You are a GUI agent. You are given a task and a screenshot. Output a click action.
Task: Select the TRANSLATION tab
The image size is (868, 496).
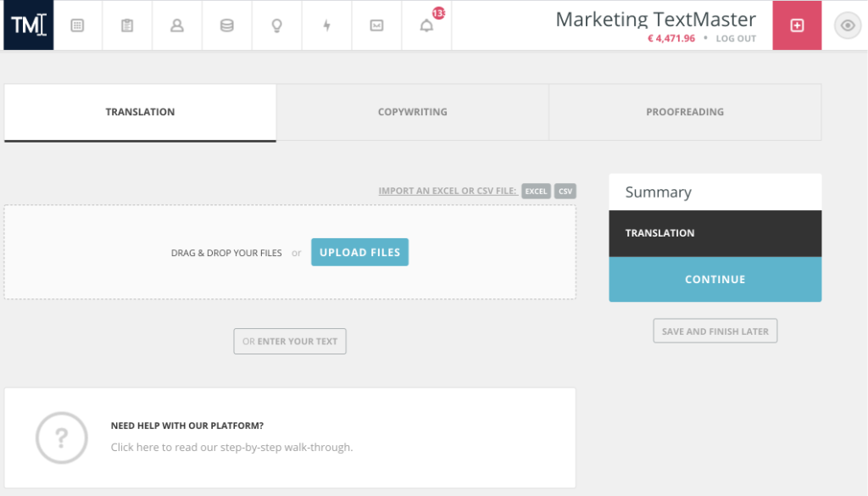(x=140, y=111)
